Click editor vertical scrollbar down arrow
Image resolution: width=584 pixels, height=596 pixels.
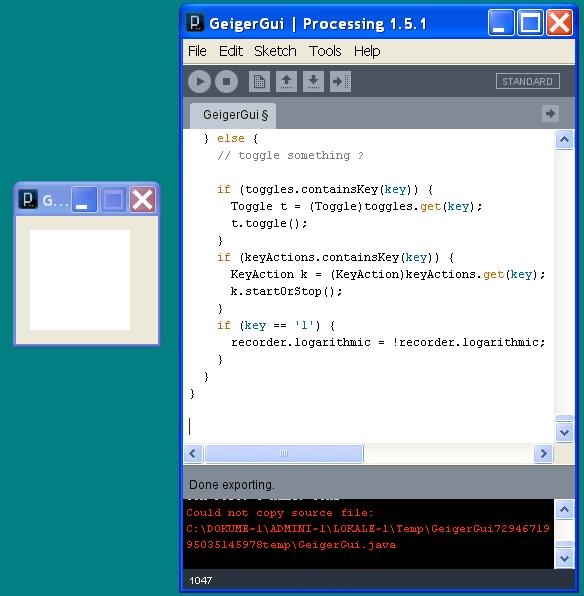[564, 433]
